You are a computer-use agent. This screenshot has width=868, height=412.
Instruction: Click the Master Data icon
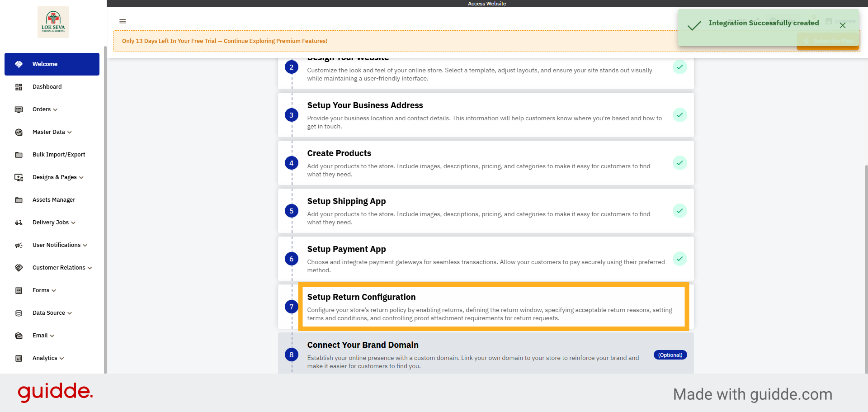(x=19, y=132)
